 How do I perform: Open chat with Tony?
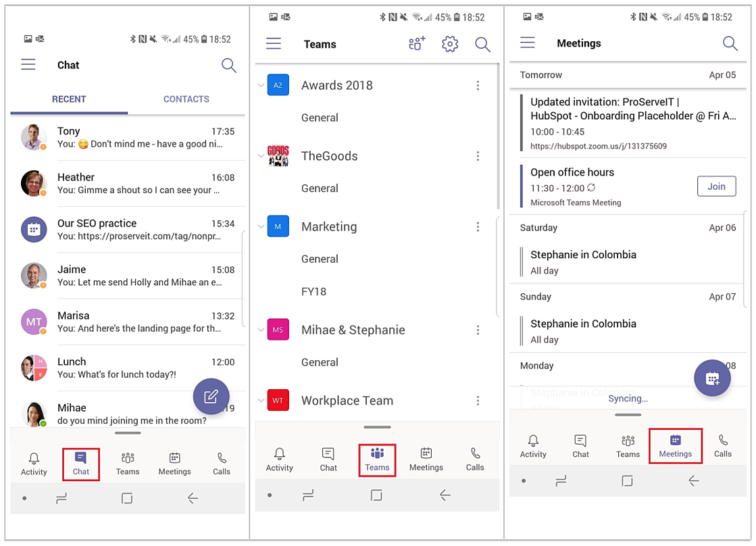click(x=128, y=137)
